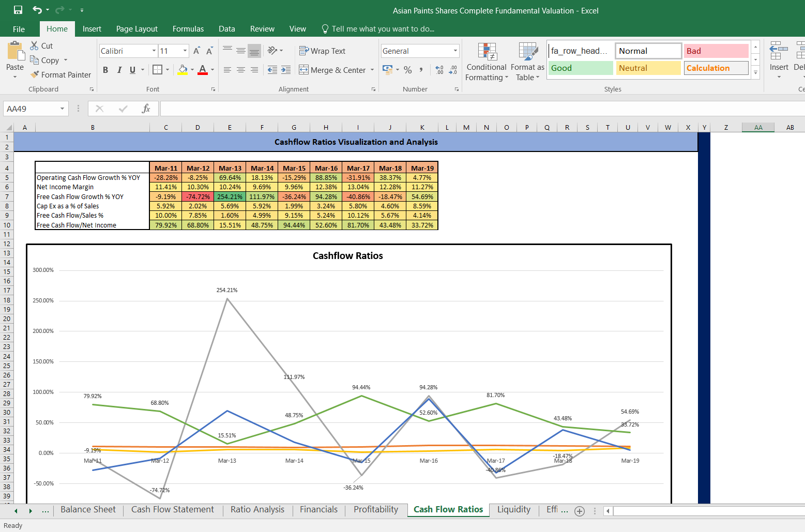Apply the Bad cell style
Viewport: 805px width, 532px height.
coord(716,51)
